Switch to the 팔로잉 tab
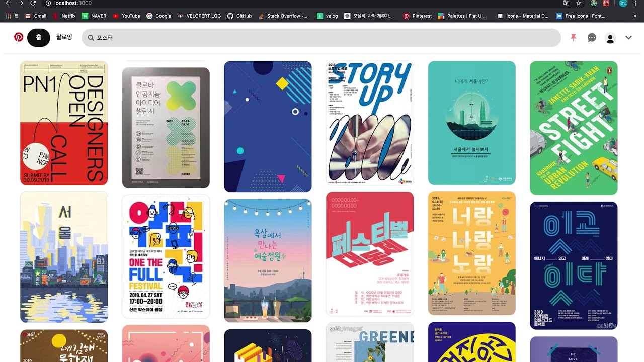This screenshot has height=362, width=644. 64,38
